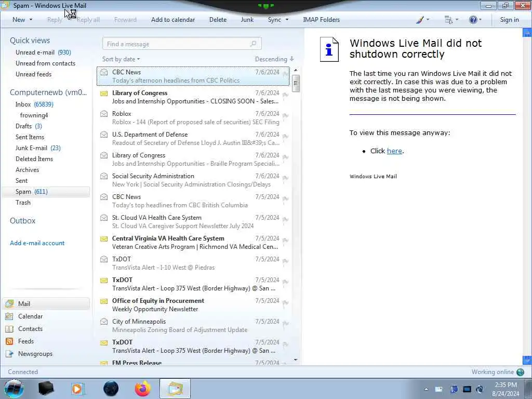Toggle flag on Office of Equity in Procurement message
Image resolution: width=532 pixels, height=399 pixels.
pos(285,303)
